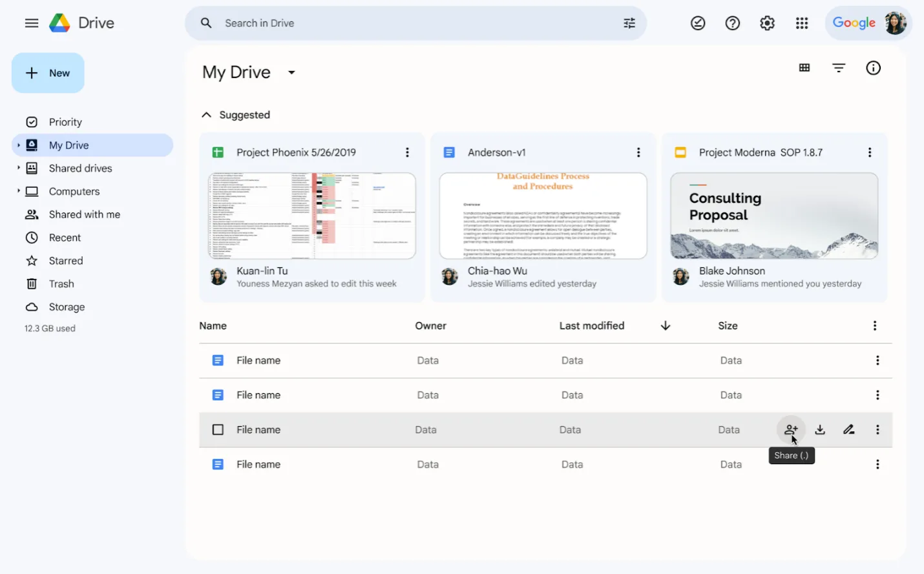
Task: Open Trash from the sidebar
Action: [x=61, y=283]
